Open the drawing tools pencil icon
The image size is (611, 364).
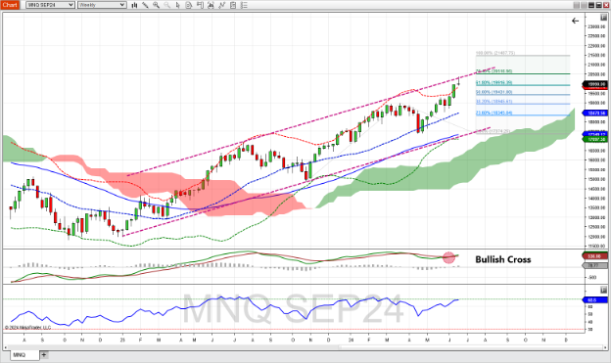click(x=145, y=5)
